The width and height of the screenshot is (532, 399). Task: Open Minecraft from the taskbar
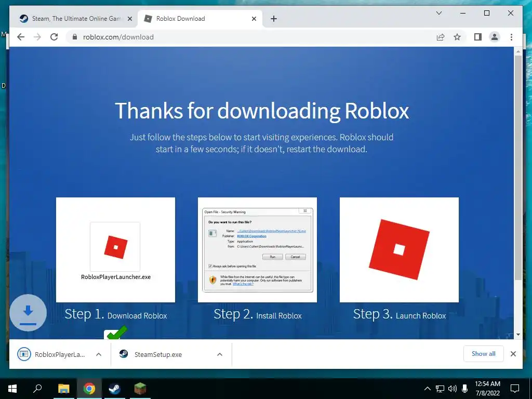(x=140, y=389)
